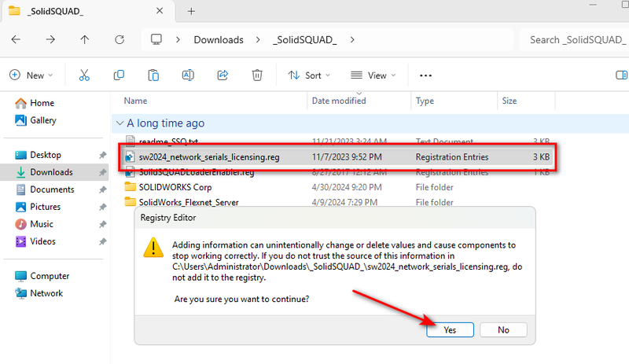Open Pictures in navigation pane
This screenshot has height=364, width=629.
tap(38, 207)
